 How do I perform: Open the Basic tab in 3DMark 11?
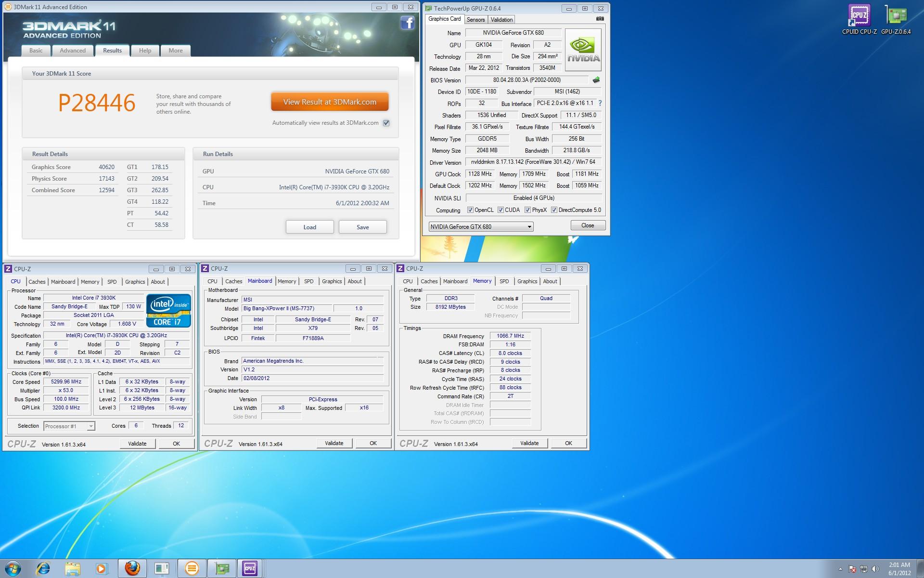[36, 51]
